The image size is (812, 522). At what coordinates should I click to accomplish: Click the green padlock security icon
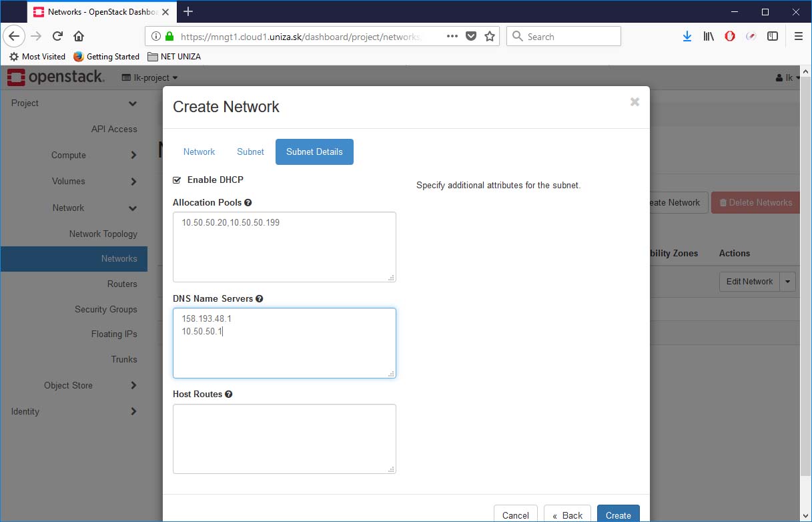click(169, 37)
